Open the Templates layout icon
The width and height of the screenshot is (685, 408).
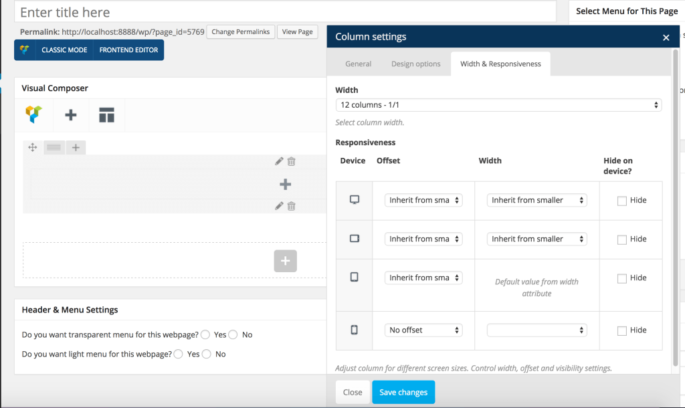click(106, 115)
